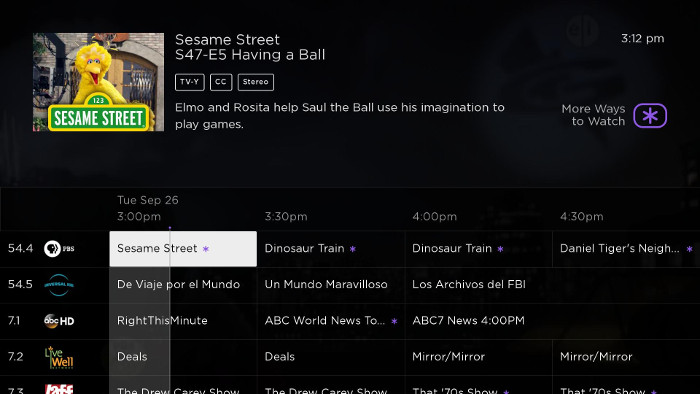Click channel number 7.2
700x394 pixels.
[x=16, y=357]
